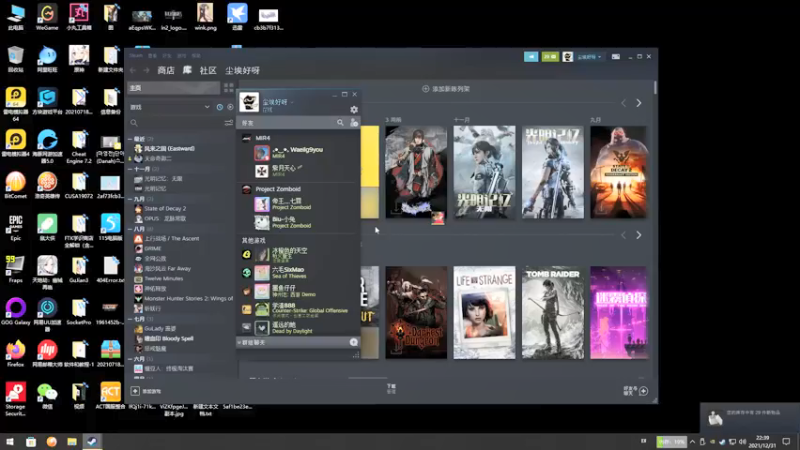Click add a game plus icon
Screen dimensions: 800x450
tap(135, 391)
